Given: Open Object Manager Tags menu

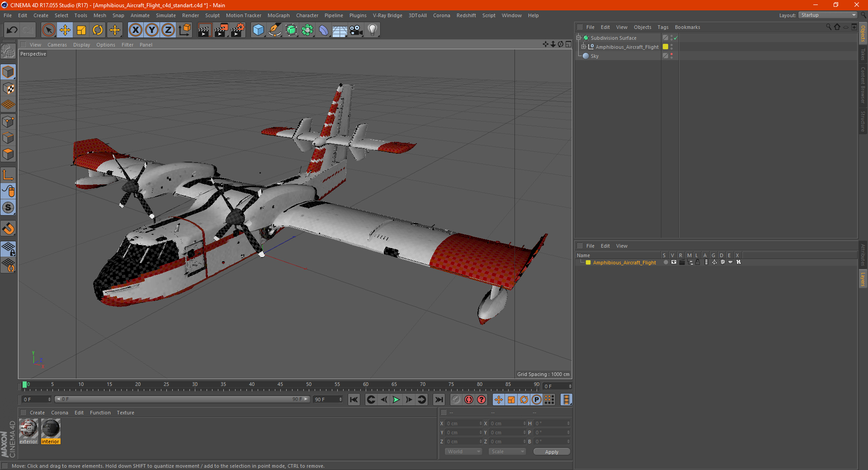Looking at the screenshot, I should pos(663,27).
